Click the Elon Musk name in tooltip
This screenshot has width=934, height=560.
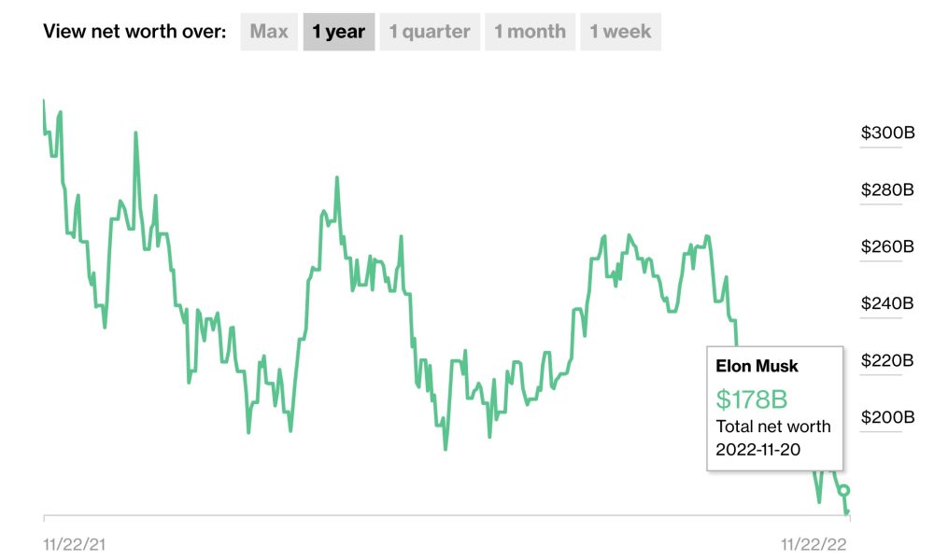[x=757, y=366]
